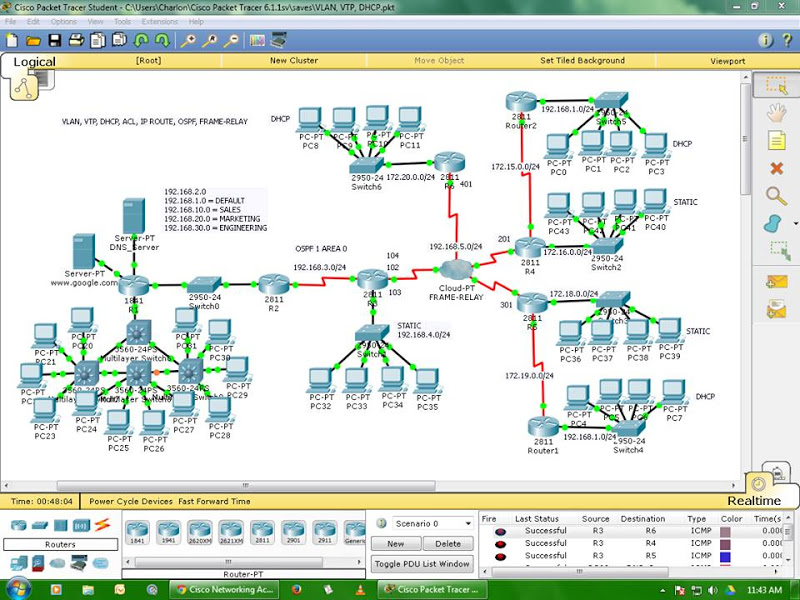The width and height of the screenshot is (800, 600).
Task: Switch to Cisco Networking Academy Chrome window
Action: pyautogui.click(x=222, y=589)
